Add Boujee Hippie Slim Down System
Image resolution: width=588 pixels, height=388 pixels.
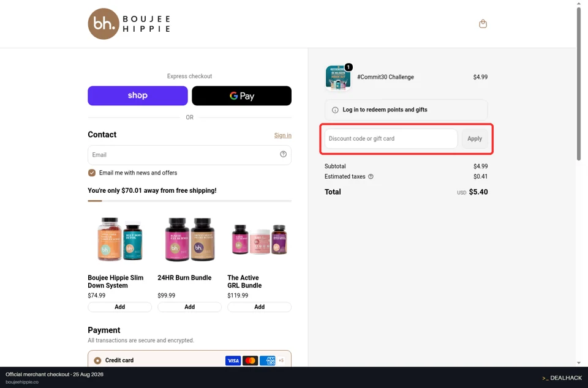119,307
